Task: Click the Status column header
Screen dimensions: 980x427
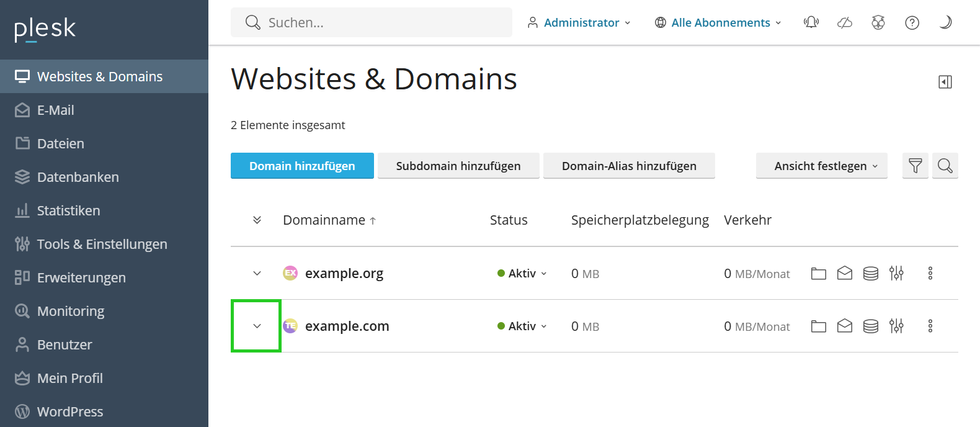Action: (509, 220)
